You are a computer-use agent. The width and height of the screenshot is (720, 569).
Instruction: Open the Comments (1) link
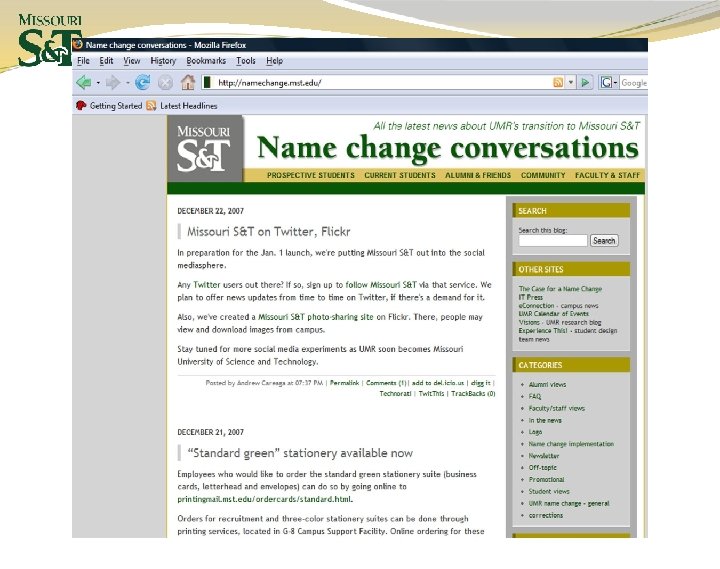click(x=386, y=383)
